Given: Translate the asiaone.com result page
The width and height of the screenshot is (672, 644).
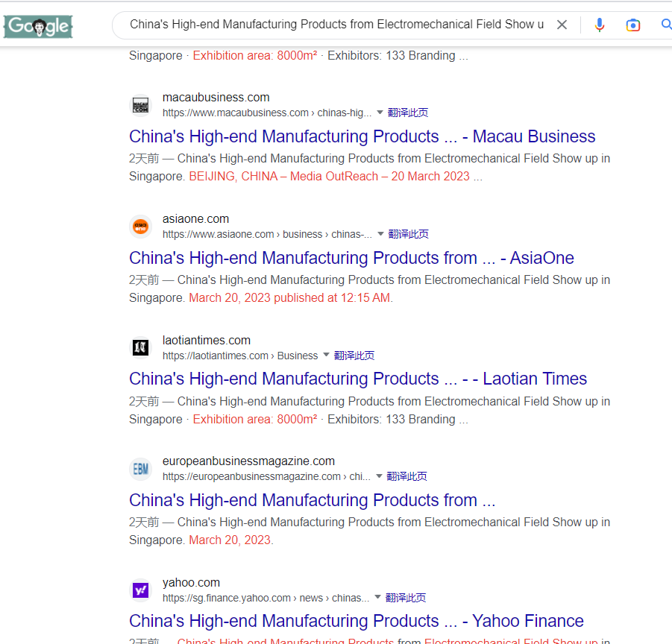Looking at the screenshot, I should pyautogui.click(x=409, y=234).
